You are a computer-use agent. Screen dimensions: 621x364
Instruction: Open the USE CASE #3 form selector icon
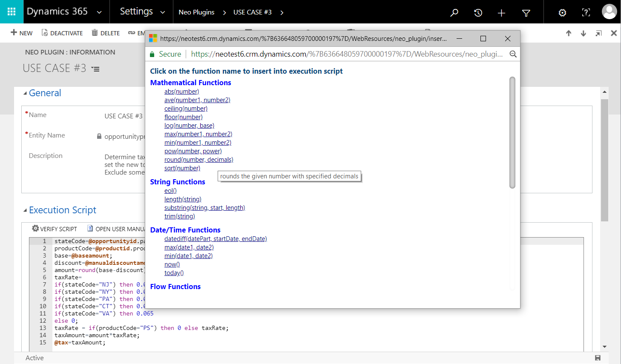pos(96,69)
